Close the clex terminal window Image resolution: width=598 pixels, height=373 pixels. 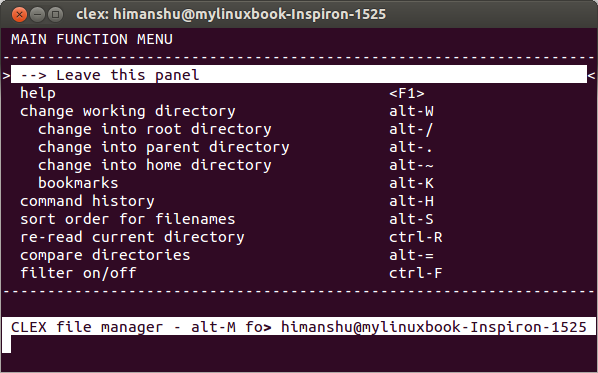coord(19,14)
